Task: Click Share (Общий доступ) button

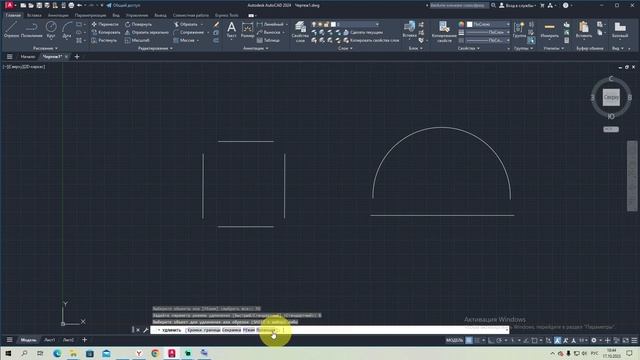Action: tap(123, 5)
